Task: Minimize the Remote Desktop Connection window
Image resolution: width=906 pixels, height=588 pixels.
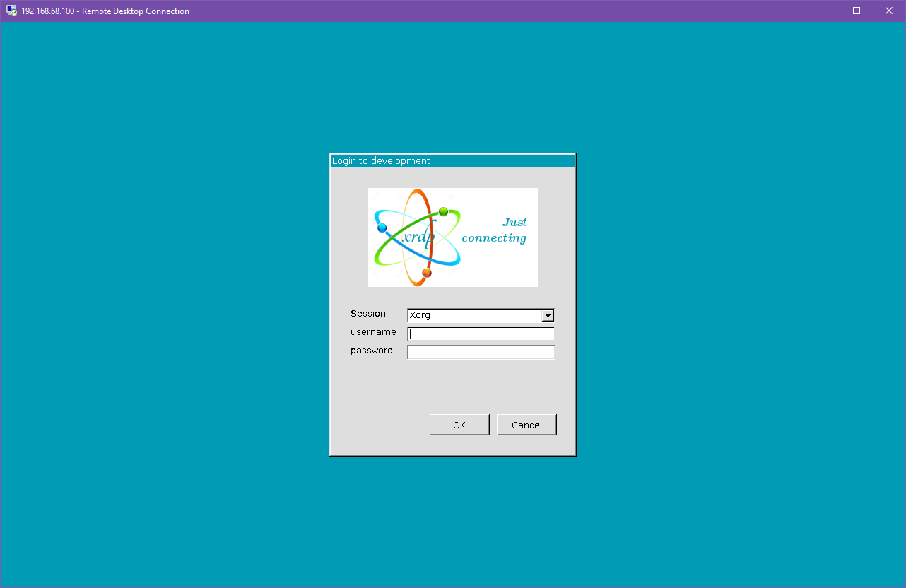Action: coord(824,11)
